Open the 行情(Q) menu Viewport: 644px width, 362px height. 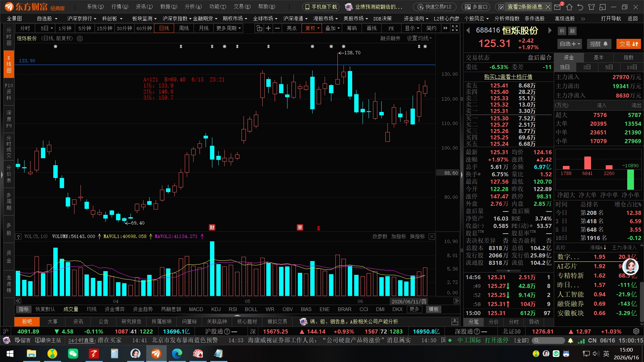click(120, 7)
